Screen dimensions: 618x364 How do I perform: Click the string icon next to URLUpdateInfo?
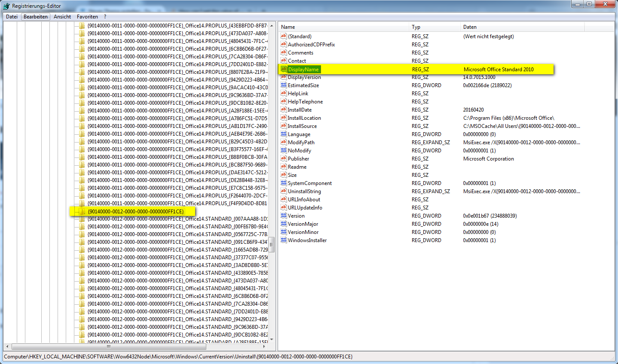tap(283, 207)
